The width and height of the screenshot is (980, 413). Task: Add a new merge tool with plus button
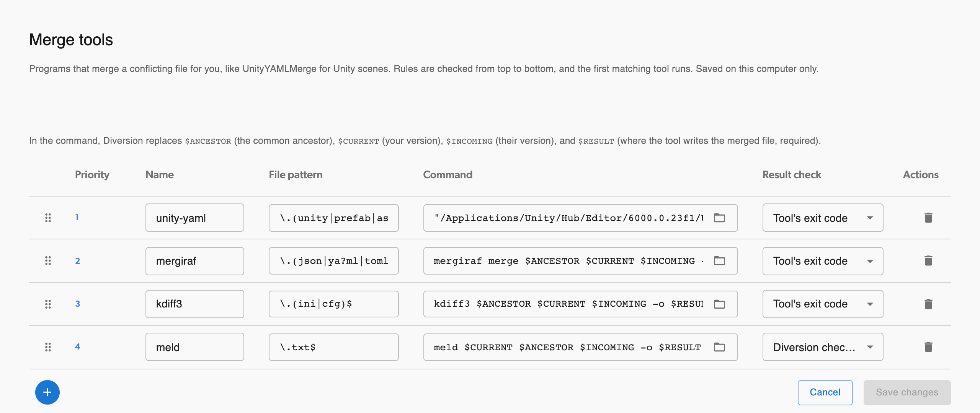click(x=47, y=392)
